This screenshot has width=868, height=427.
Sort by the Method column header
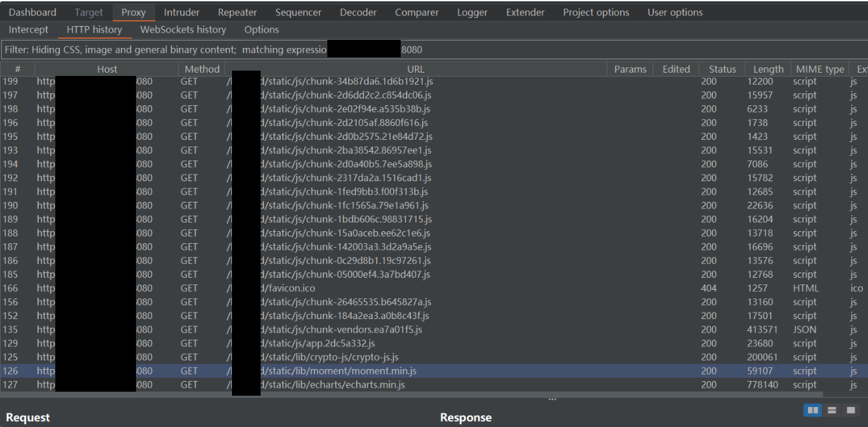202,69
